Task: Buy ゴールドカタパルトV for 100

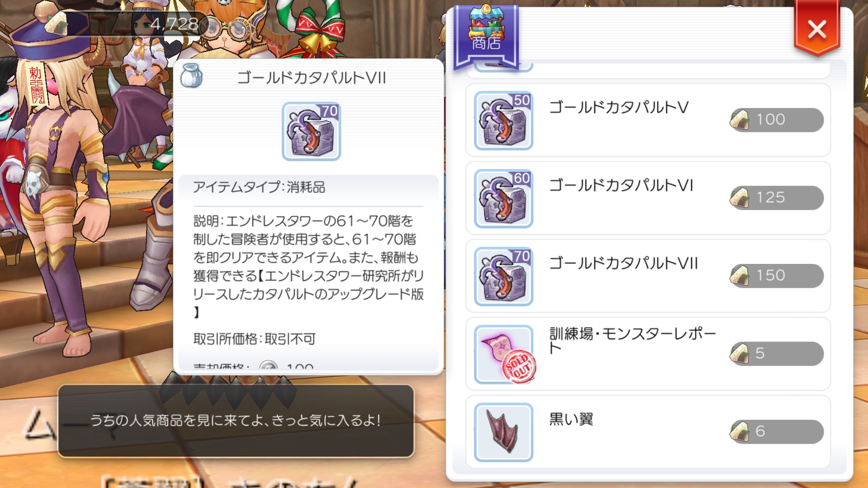Action: click(777, 120)
